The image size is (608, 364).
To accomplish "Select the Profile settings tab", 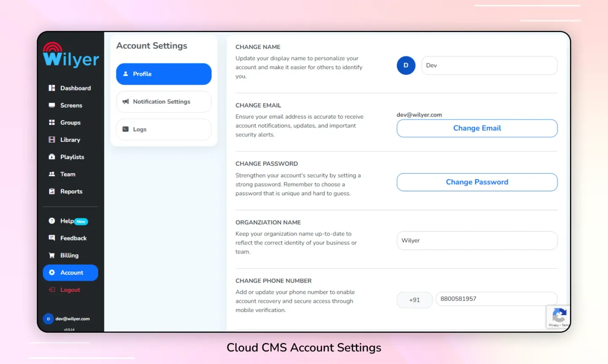I will [164, 74].
